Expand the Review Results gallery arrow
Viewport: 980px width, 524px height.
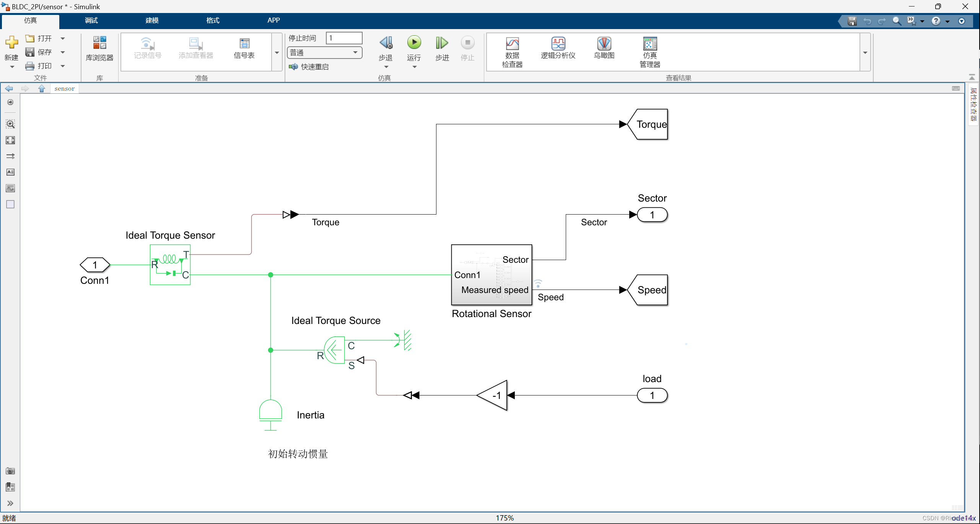click(865, 52)
